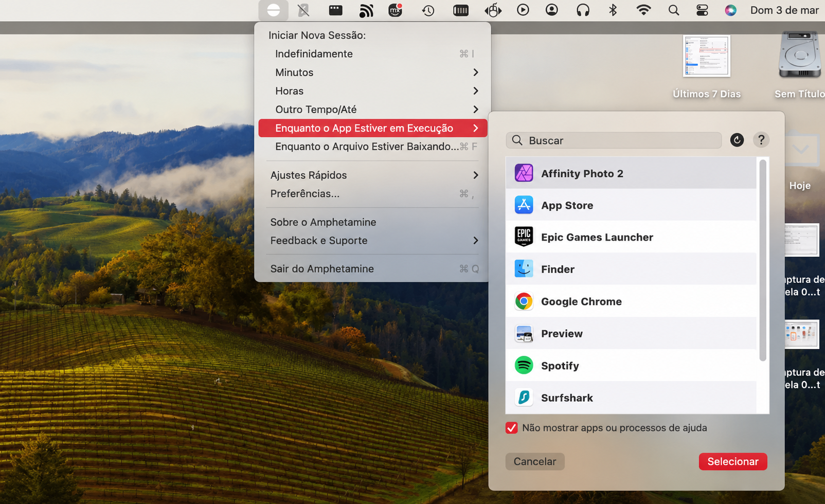Expand the Ajustes Rápidos submenu
The image size is (825, 504).
pos(373,175)
